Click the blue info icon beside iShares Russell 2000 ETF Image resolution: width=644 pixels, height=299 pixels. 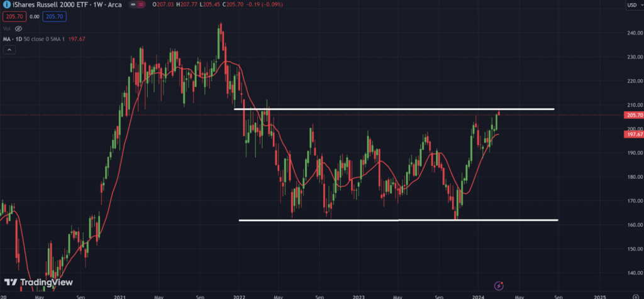tap(6, 4)
